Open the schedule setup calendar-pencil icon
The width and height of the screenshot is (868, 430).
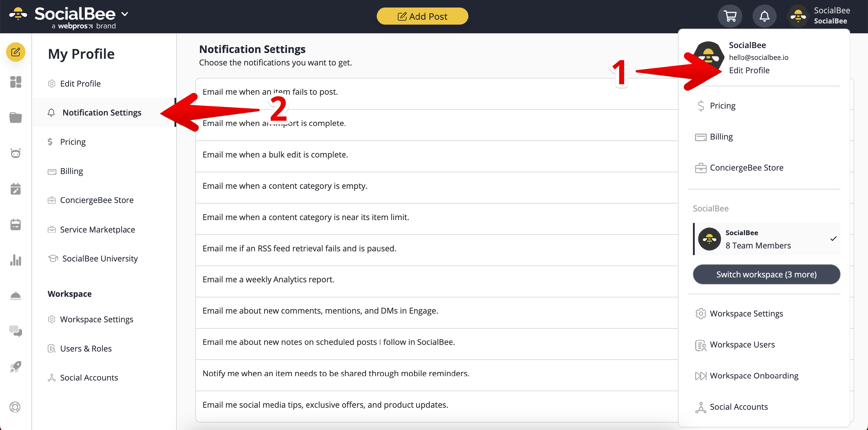click(16, 189)
